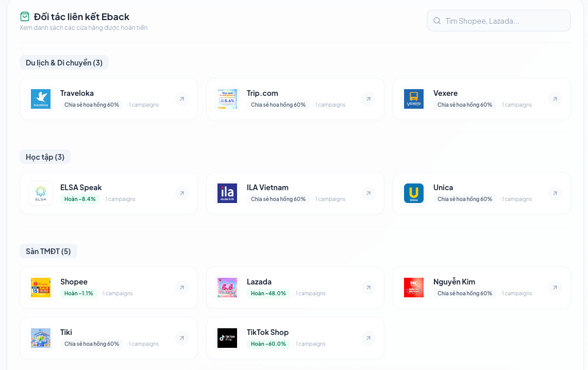Click 1 campaigns text on Shopee card
This screenshot has height=370, width=588.
117,293
